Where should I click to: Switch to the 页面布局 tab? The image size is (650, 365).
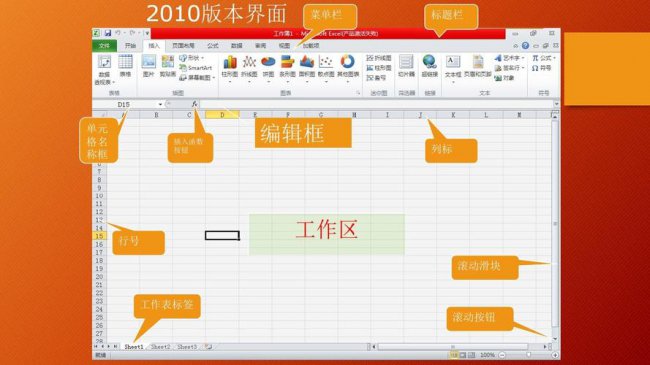coord(183,46)
